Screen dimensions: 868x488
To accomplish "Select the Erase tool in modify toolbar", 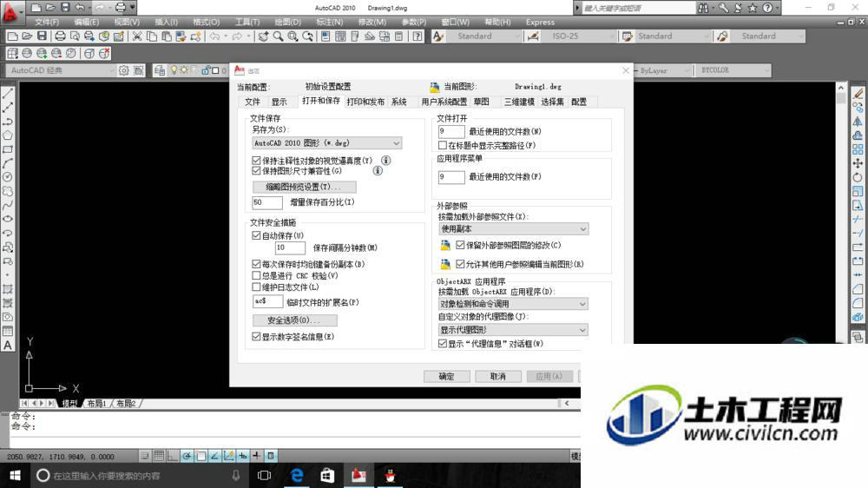I will [858, 94].
